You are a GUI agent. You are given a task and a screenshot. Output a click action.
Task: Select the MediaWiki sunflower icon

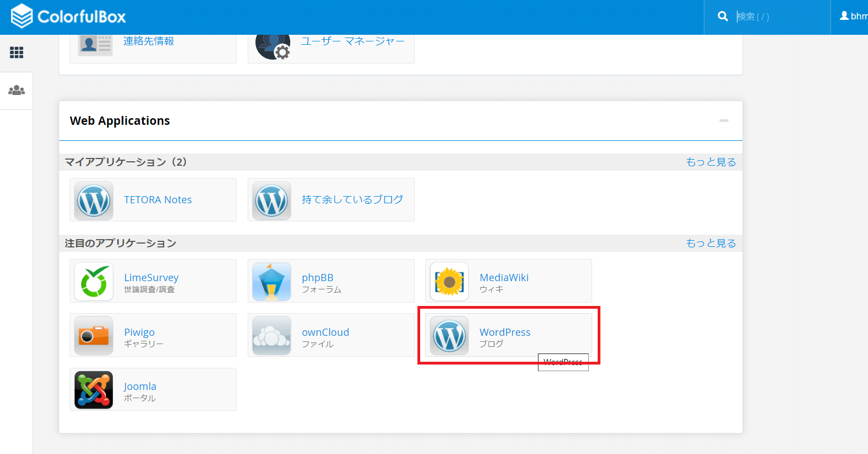pos(449,282)
